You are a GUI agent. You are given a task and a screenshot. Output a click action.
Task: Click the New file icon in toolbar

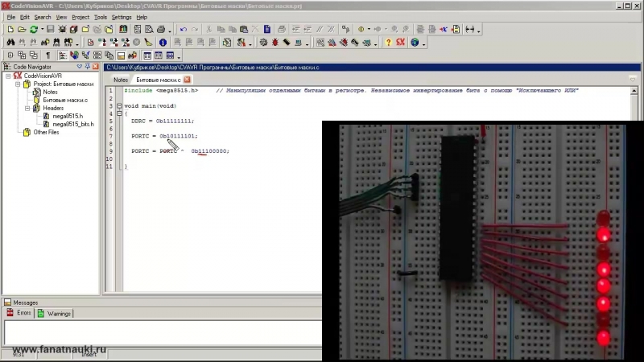(x=10, y=30)
